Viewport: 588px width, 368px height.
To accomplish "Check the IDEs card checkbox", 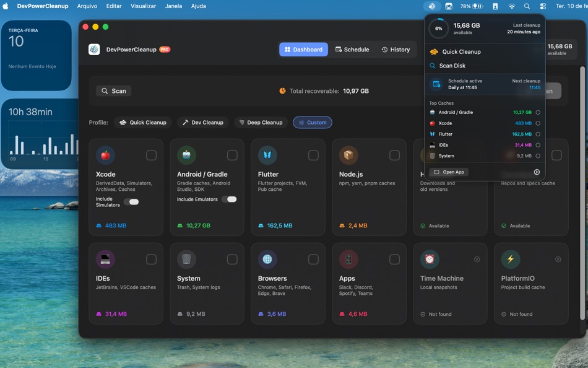I will 151,259.
